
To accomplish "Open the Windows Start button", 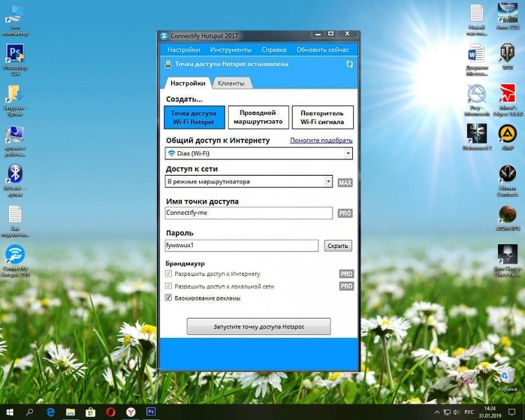I will click(x=9, y=412).
